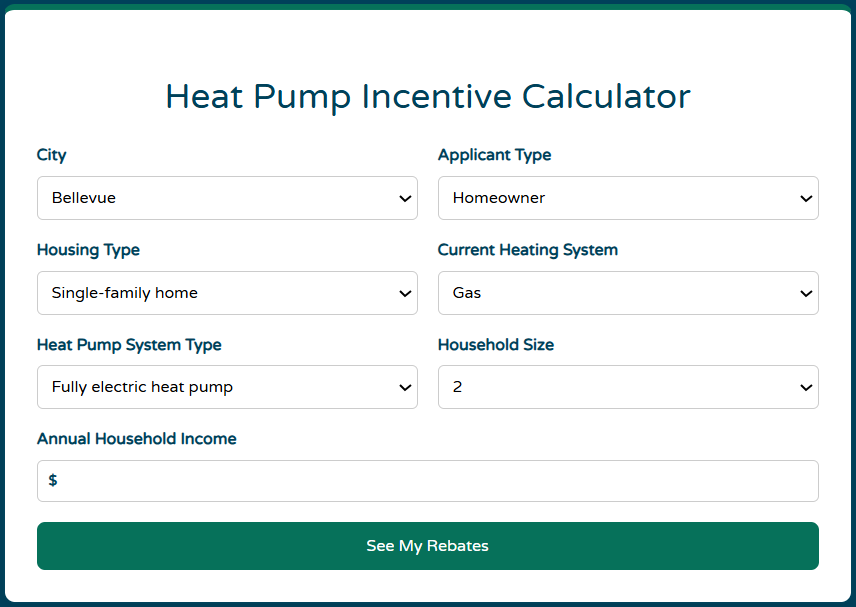Open the heating system dropdown set to Gas
This screenshot has width=856, height=607.
[628, 293]
